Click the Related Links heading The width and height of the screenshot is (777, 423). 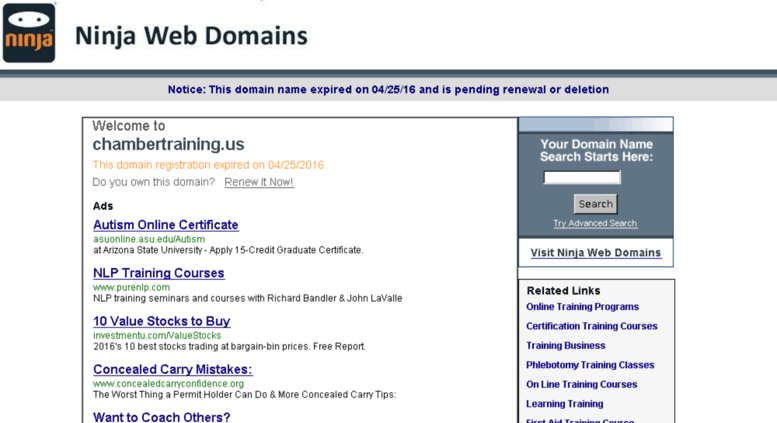tap(563, 291)
